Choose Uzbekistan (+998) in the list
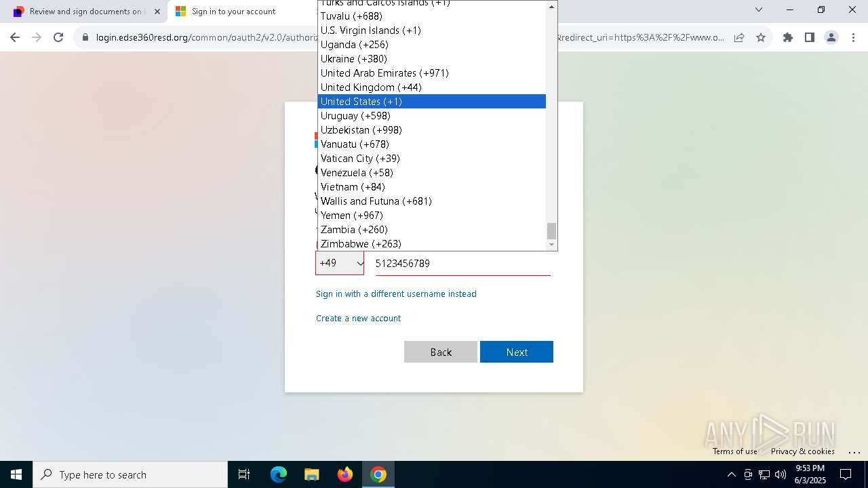The width and height of the screenshot is (868, 488). pyautogui.click(x=432, y=130)
